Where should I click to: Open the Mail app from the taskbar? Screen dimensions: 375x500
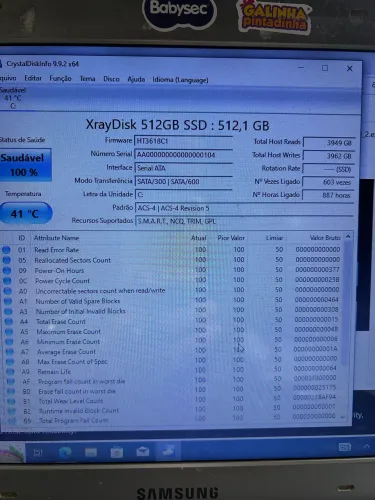coord(143,452)
